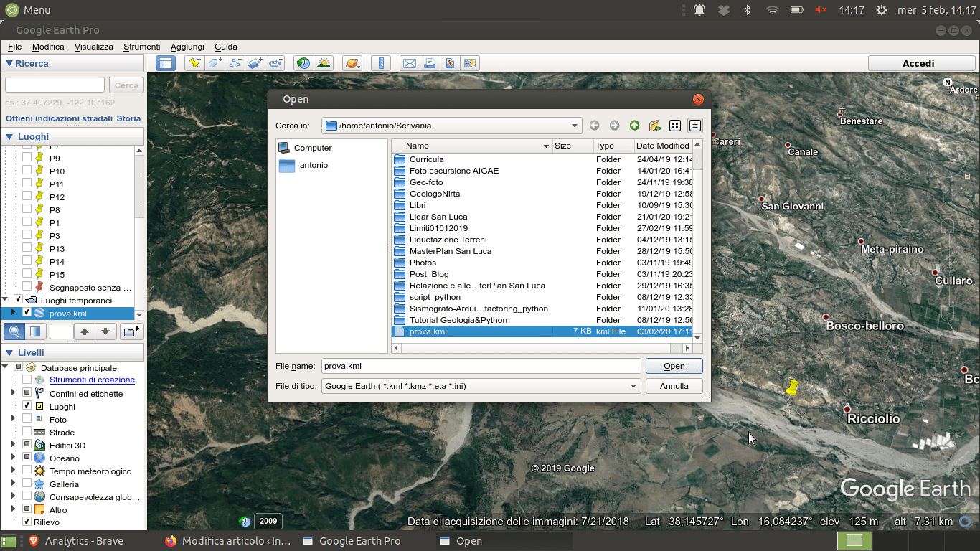The height and width of the screenshot is (551, 980).
Task: Go back in the Open dialog
Action: click(594, 126)
